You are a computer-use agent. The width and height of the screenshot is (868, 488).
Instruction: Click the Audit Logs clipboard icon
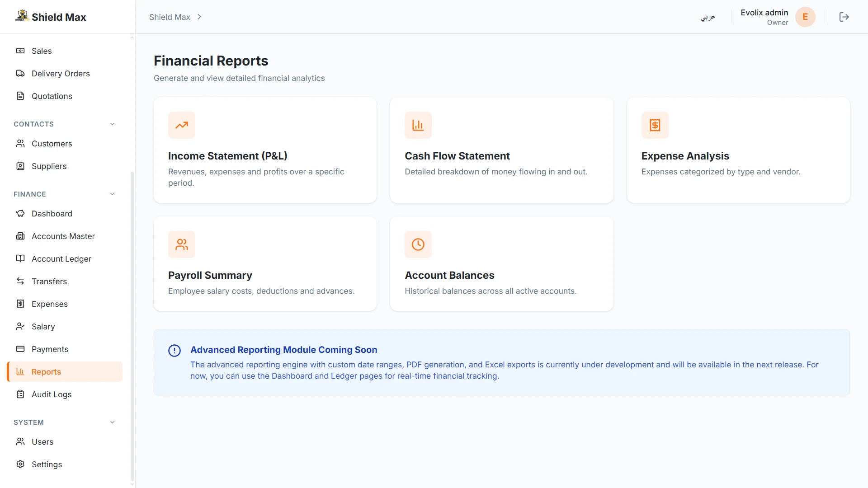[20, 394]
